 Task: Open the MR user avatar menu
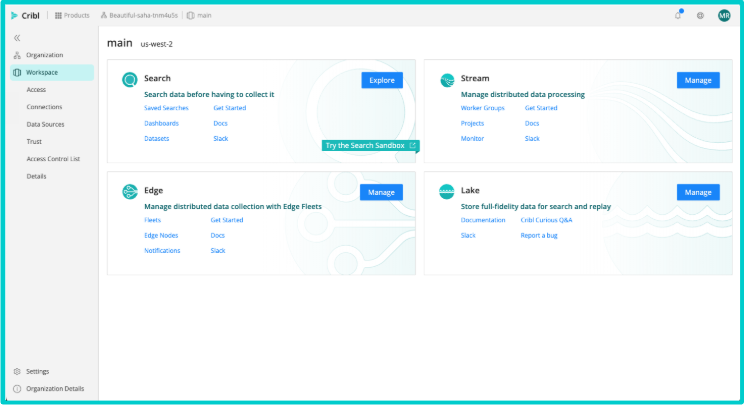(x=724, y=16)
